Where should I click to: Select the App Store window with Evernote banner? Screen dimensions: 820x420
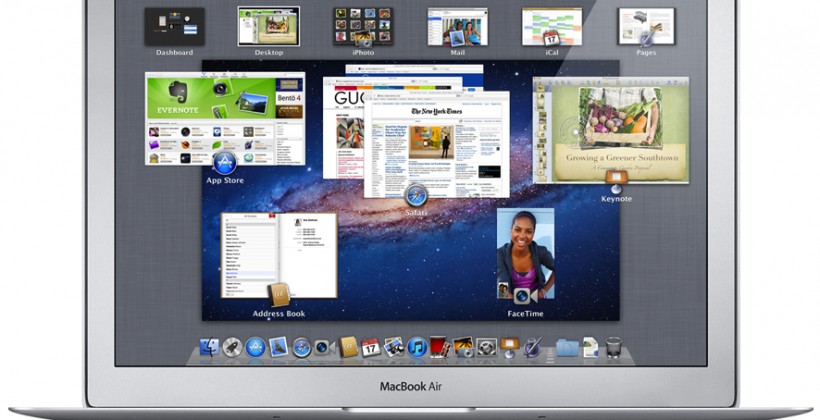pos(225,118)
